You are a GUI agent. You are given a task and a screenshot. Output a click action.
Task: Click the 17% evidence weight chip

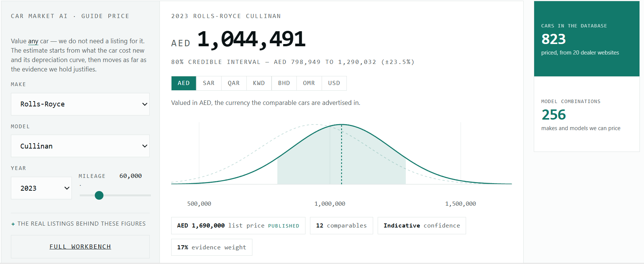[212, 247]
